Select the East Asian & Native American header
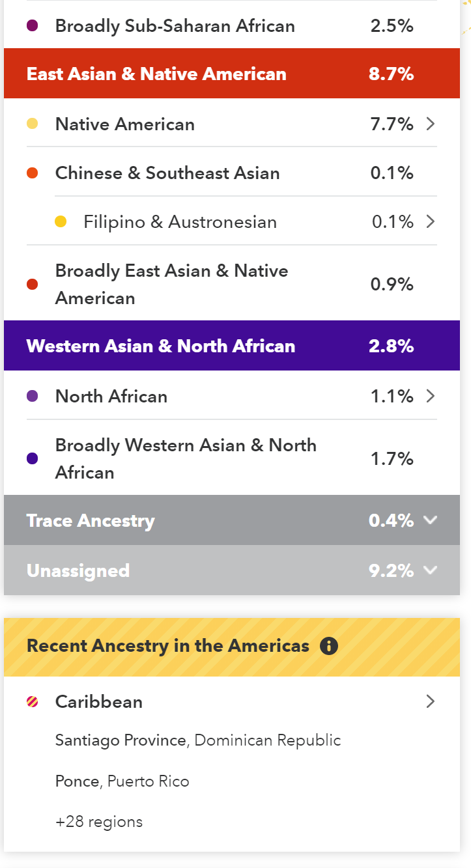 coord(156,74)
